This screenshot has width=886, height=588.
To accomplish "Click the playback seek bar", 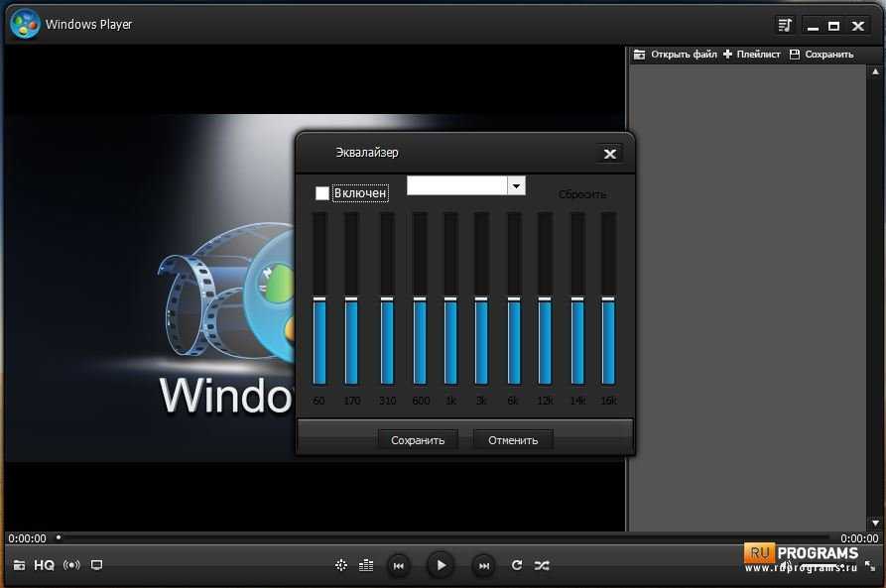I will pos(443,537).
